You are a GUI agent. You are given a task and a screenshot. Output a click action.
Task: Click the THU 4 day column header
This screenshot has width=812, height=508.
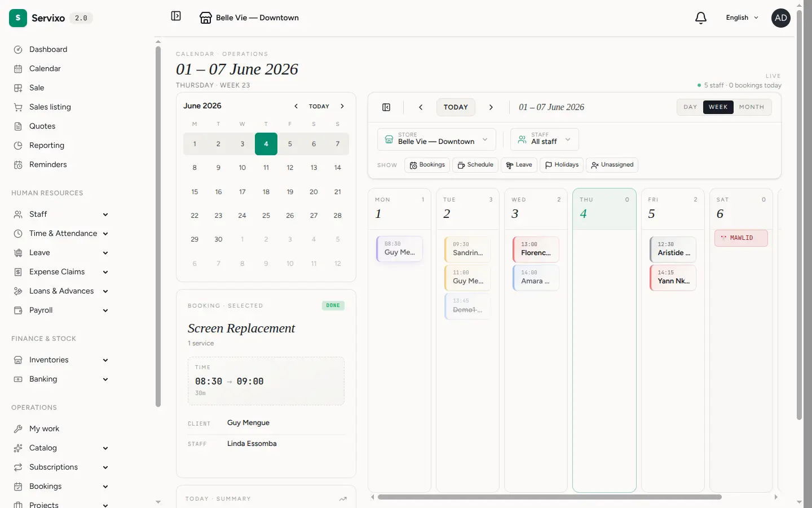coord(604,209)
